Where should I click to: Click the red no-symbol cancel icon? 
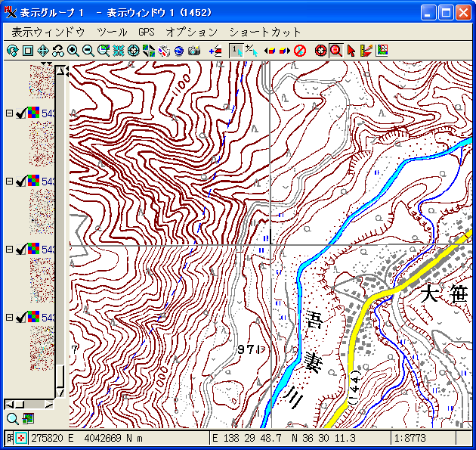pos(300,51)
